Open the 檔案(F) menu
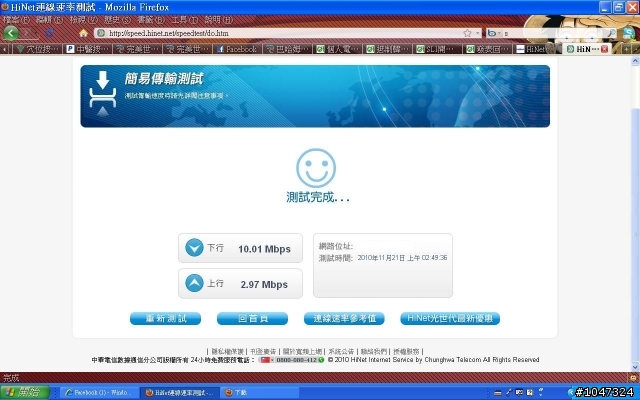Image resolution: width=640 pixels, height=400 pixels. pos(16,19)
